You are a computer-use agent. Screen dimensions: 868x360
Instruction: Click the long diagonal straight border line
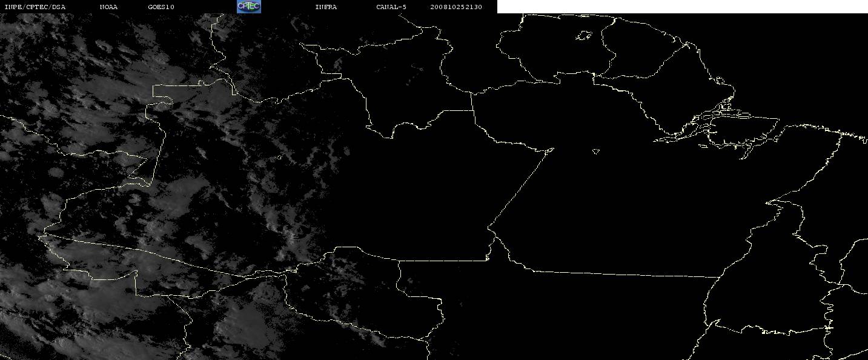click(x=521, y=188)
